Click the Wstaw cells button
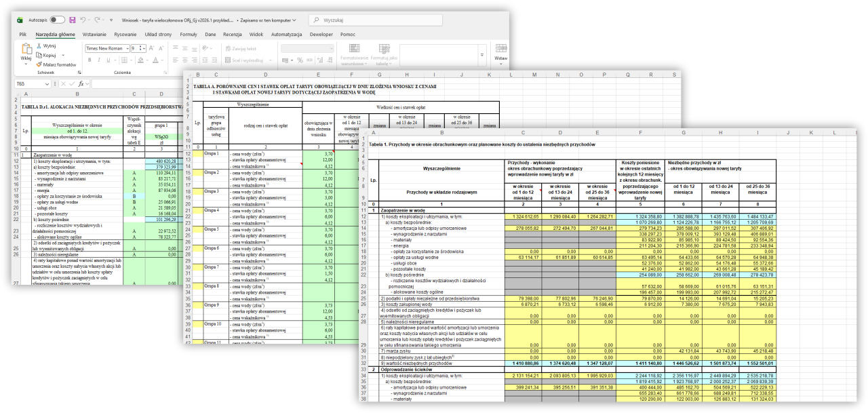Screen dimensions: 868x413 (500, 53)
